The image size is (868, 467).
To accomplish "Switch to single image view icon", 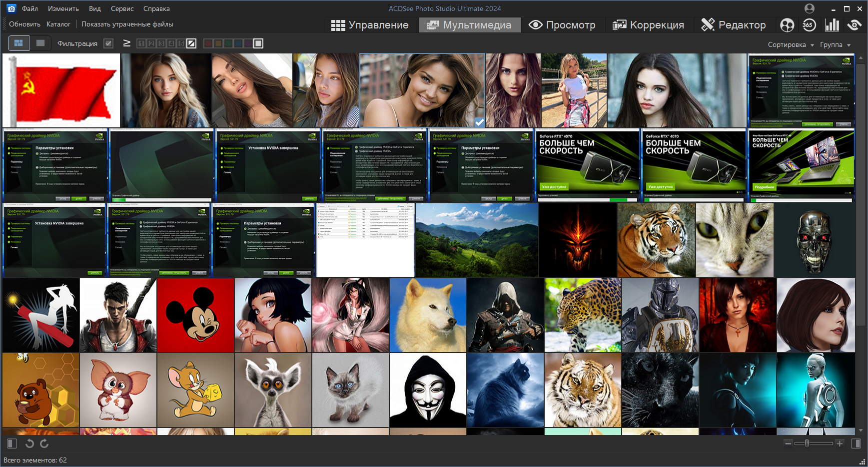I will click(x=40, y=43).
